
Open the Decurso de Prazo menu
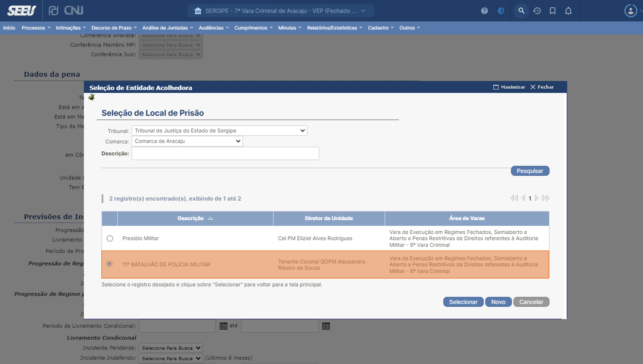point(114,28)
